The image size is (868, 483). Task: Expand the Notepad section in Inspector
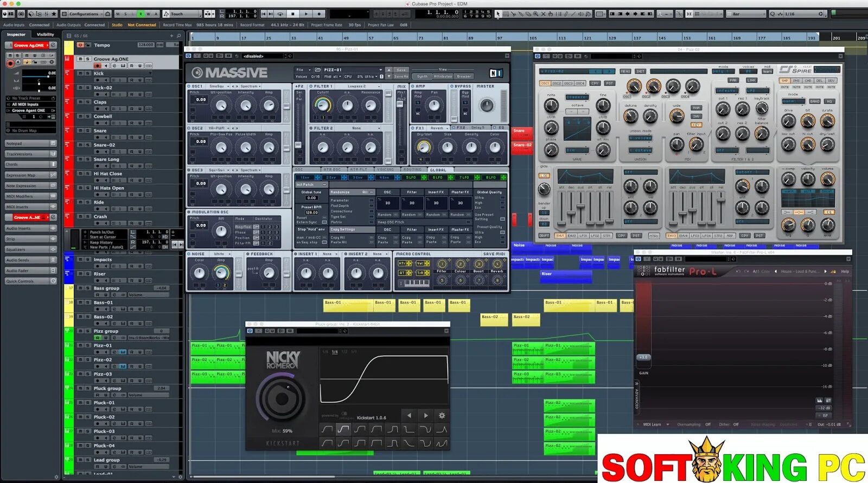[31, 143]
